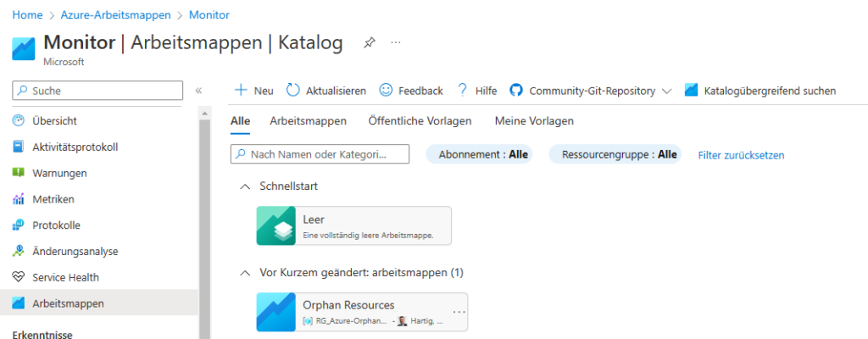Click the Warnungen icon in the sidebar
868x339 pixels.
tap(19, 173)
